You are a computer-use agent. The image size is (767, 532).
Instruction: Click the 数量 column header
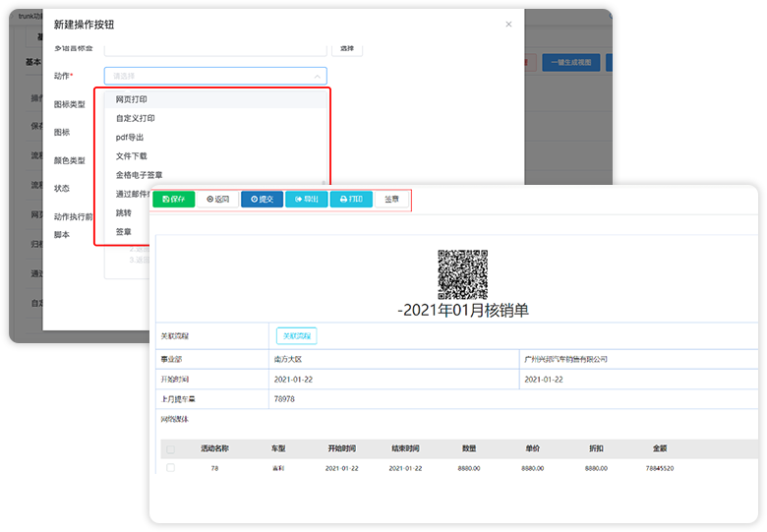coord(469,448)
